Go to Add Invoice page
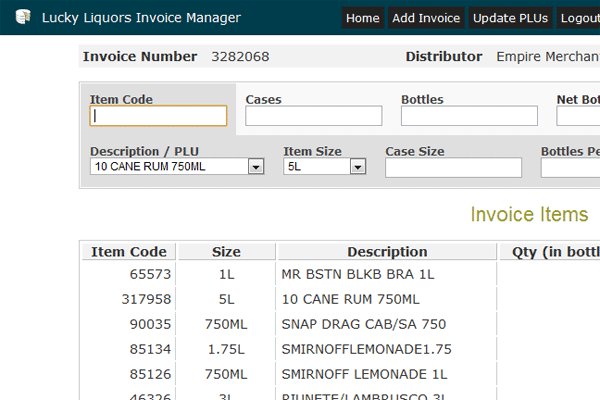The width and height of the screenshot is (600, 400). (426, 18)
